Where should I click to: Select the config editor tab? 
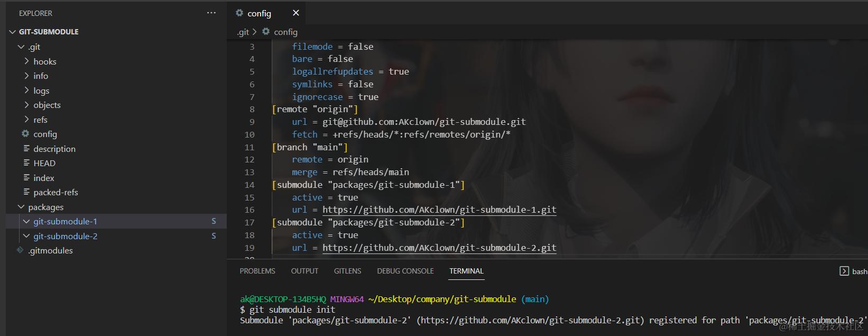point(267,13)
